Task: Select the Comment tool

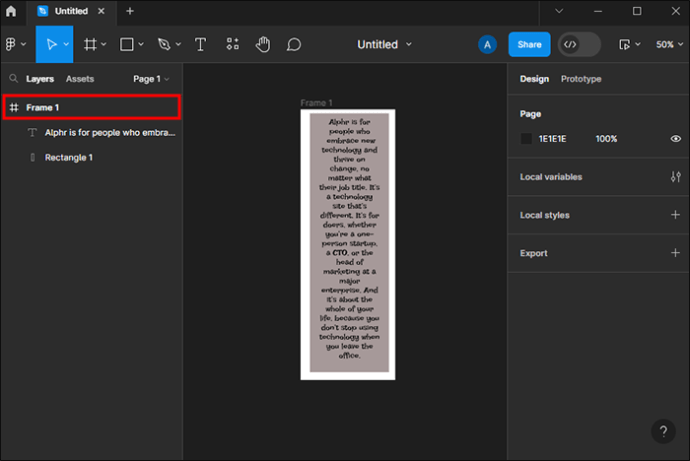Action: point(294,45)
